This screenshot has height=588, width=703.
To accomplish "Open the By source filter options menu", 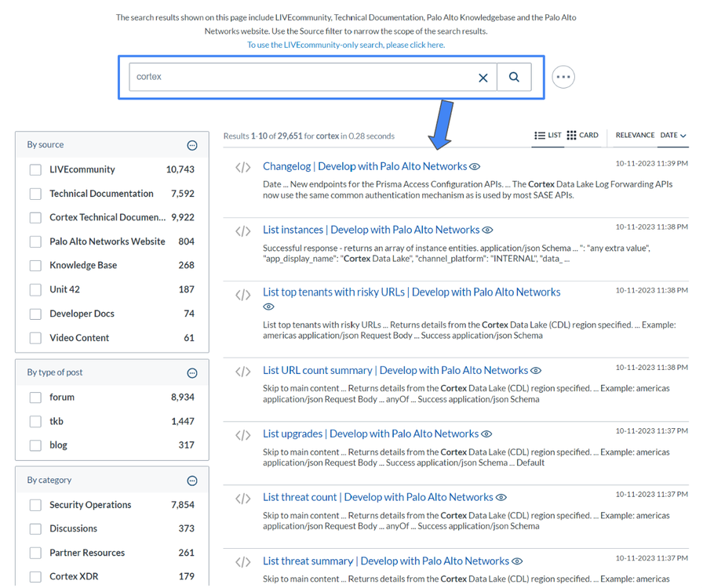I will (192, 145).
